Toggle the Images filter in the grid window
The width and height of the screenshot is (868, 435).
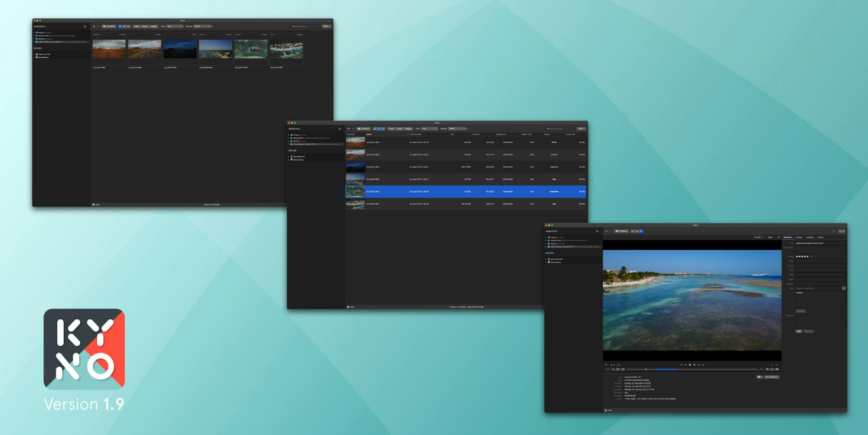point(154,26)
